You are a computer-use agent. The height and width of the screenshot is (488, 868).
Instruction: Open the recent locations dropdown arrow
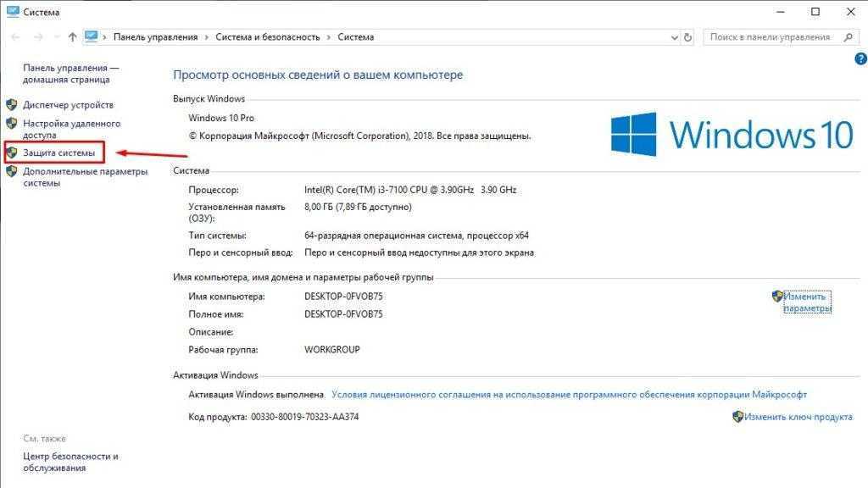click(x=55, y=37)
